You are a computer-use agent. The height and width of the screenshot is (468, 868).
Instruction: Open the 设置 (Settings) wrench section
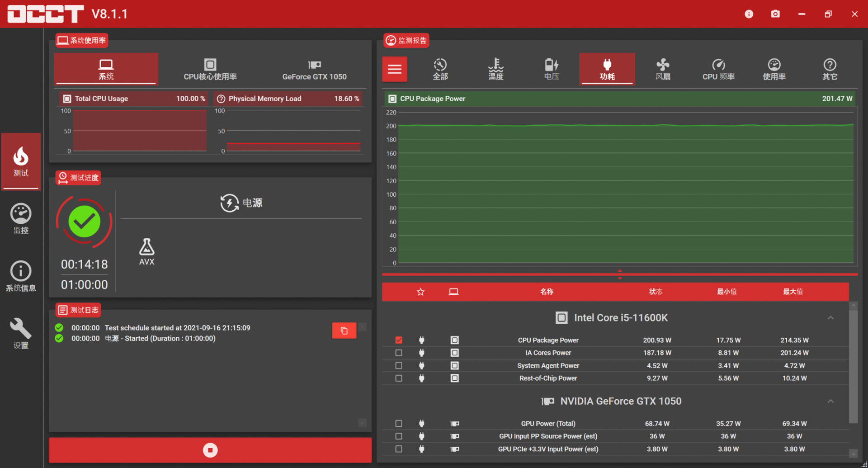pos(21,334)
